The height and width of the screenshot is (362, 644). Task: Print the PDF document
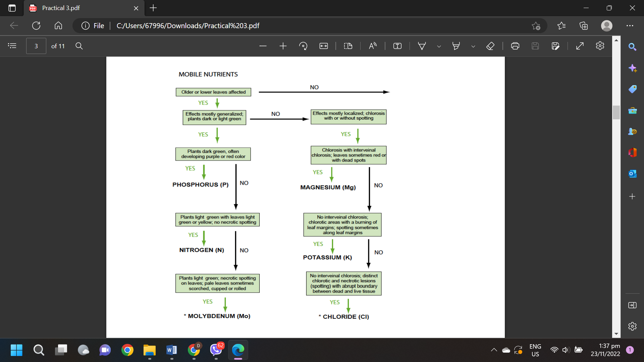coord(515,46)
